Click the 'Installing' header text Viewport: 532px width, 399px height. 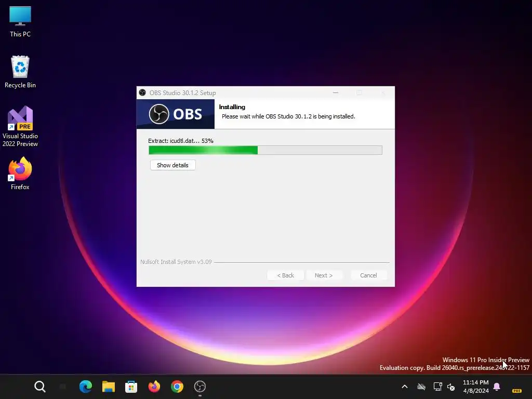(232, 107)
